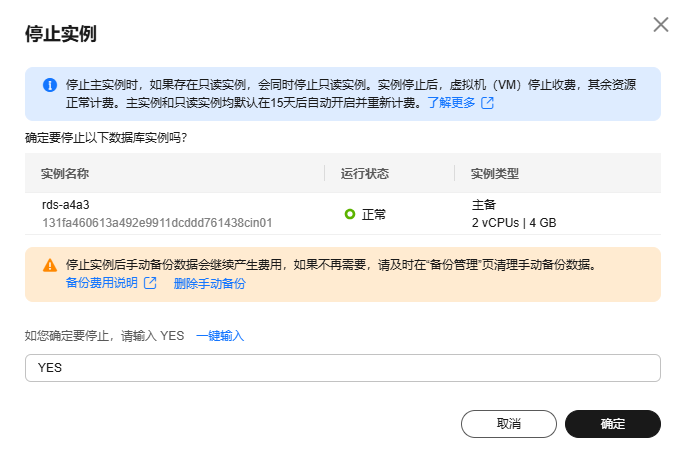Focus the YES confirmation input field
Screen dimensions: 688x465
click(x=342, y=367)
